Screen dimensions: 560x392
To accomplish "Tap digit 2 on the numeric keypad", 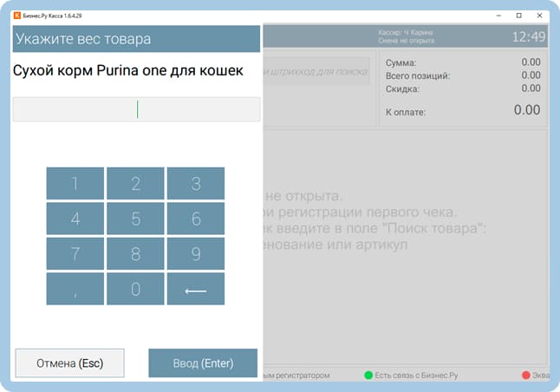I will 135,183.
